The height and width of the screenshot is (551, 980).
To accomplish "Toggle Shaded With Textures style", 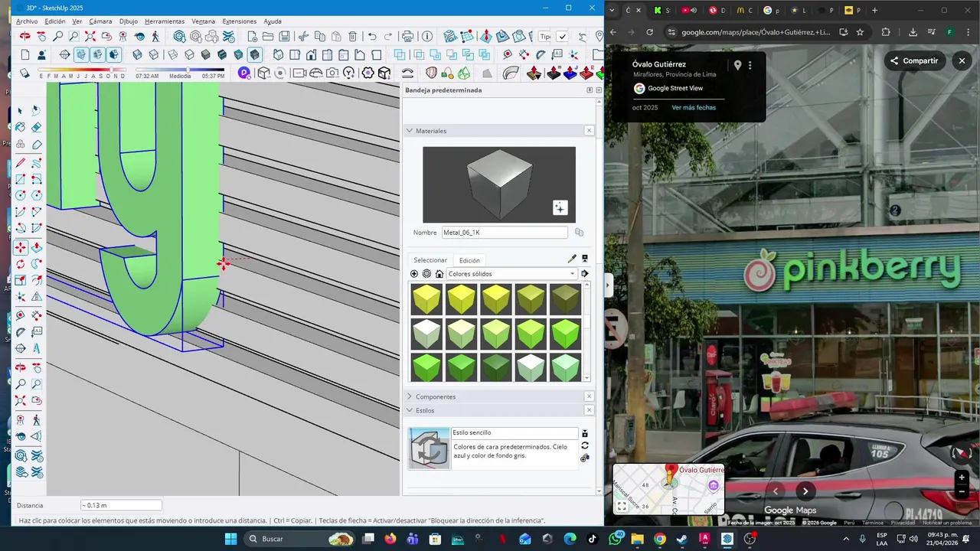I will [222, 54].
